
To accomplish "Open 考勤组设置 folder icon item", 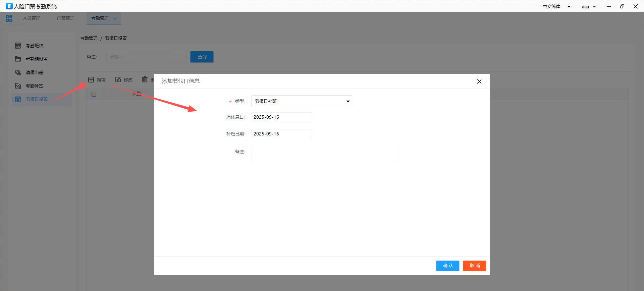I will pos(18,59).
